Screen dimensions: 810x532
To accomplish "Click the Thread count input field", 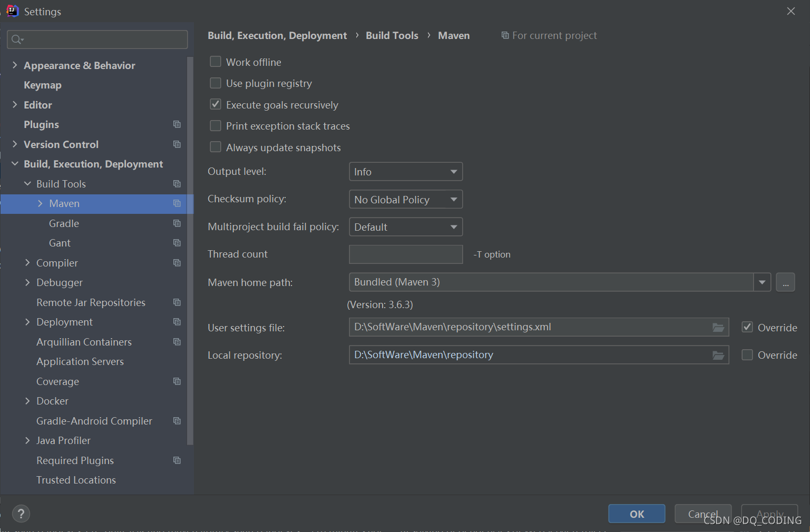I will click(406, 254).
